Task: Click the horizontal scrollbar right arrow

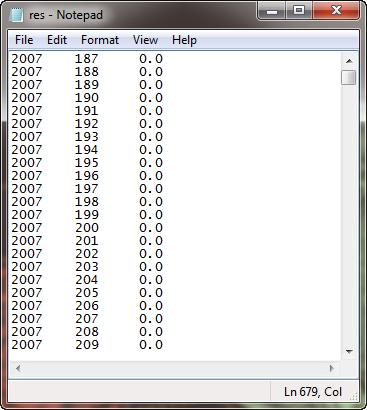Action: 332,368
